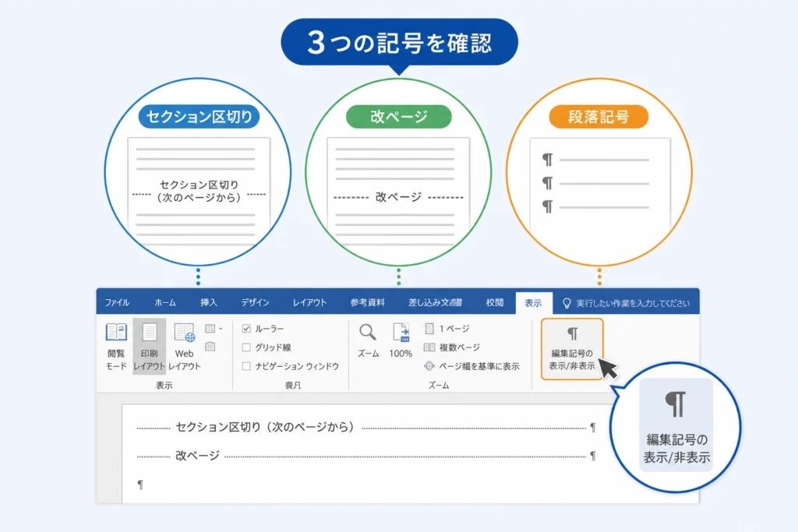798x532 pixels.
Task: Open the 校閲 tab
Action: [495, 303]
